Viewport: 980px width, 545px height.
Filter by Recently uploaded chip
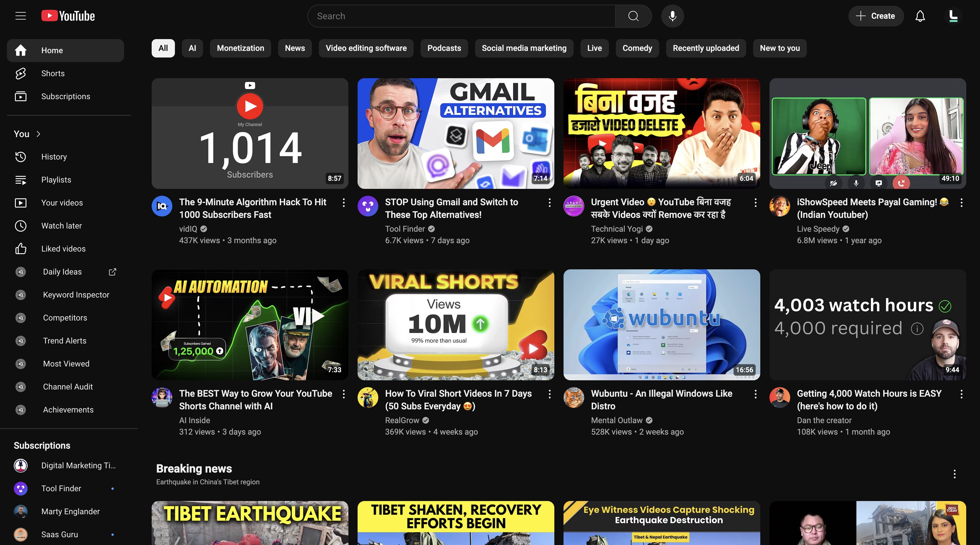coord(706,48)
